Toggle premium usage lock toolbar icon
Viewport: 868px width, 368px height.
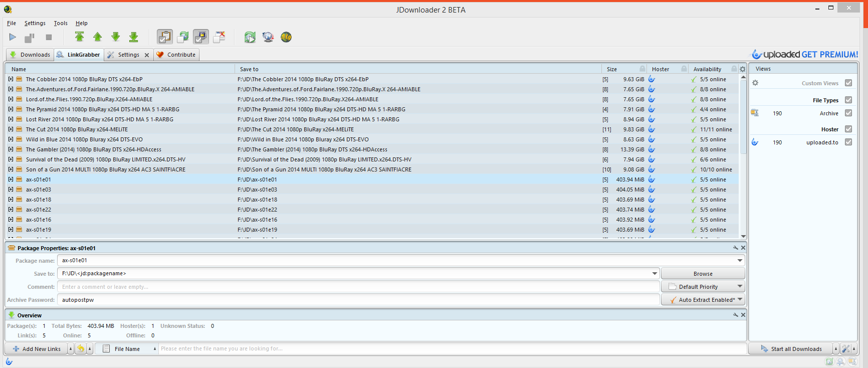[201, 37]
